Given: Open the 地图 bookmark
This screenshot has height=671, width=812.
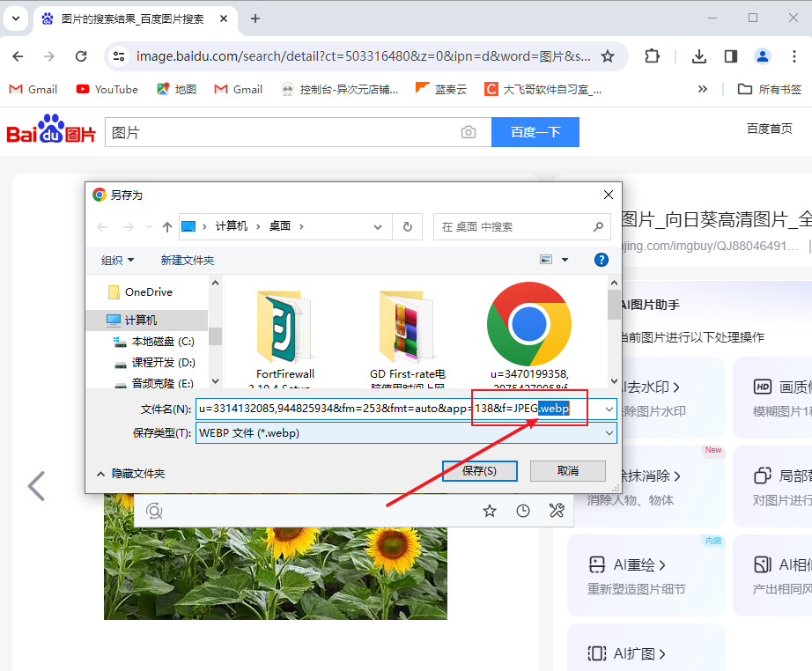Looking at the screenshot, I should pos(177,89).
